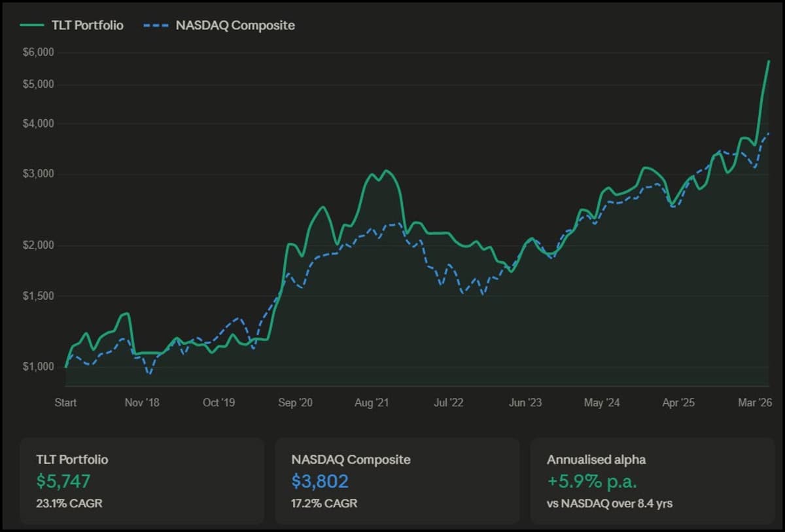785x532 pixels.
Task: Click the $1,500 y-axis label
Action: coord(40,296)
